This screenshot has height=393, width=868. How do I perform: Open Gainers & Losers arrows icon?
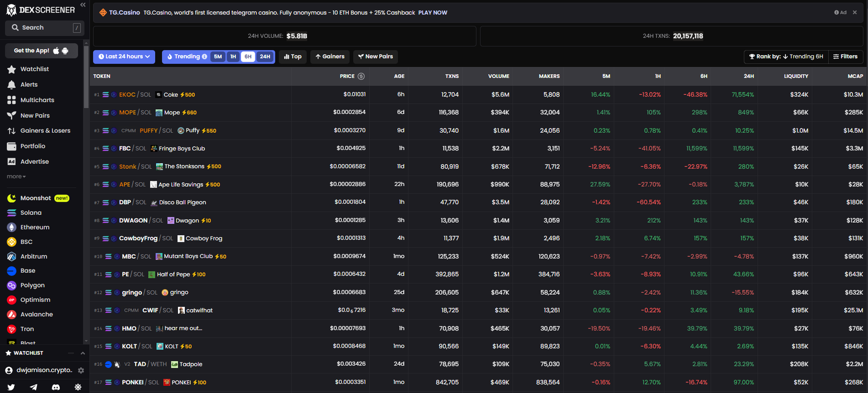click(x=11, y=131)
